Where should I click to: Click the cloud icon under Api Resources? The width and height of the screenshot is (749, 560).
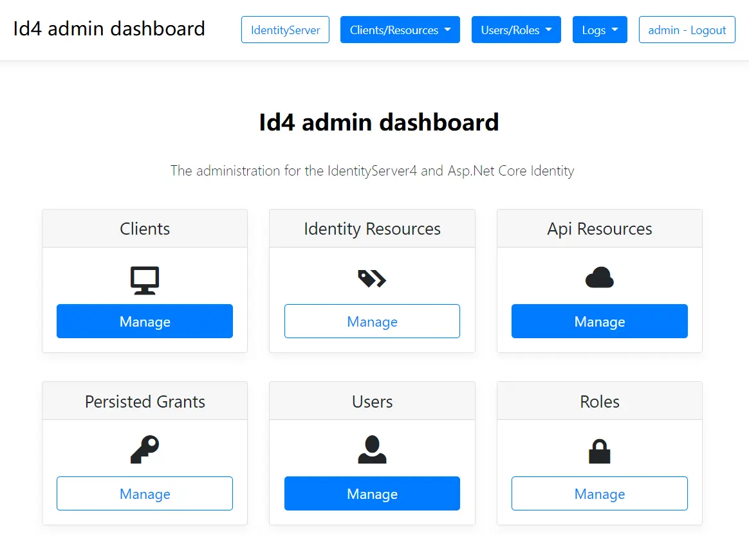(600, 277)
